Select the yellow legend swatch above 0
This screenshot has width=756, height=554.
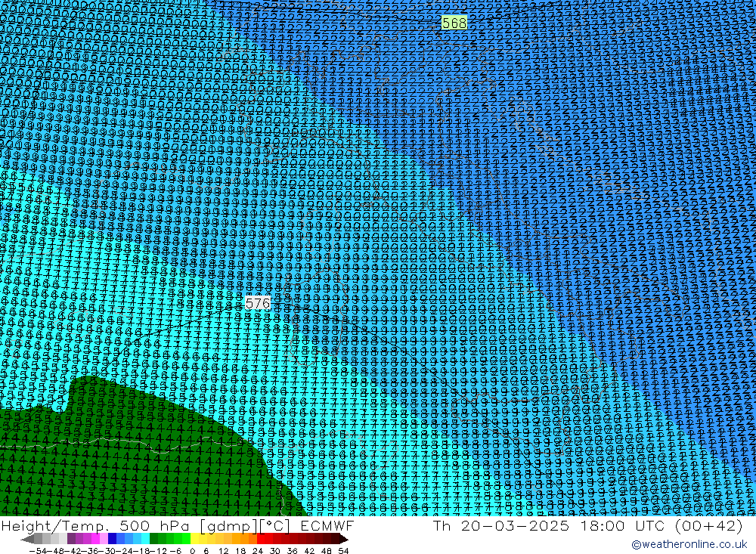(195, 539)
